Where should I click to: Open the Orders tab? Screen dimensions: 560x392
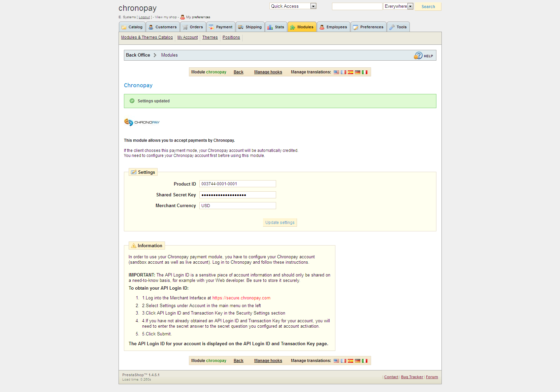[x=193, y=27]
